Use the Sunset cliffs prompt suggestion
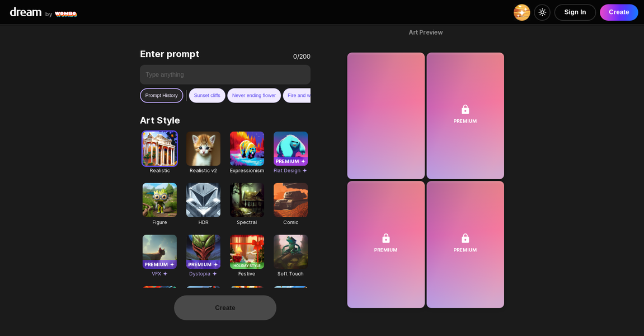 pos(207,96)
